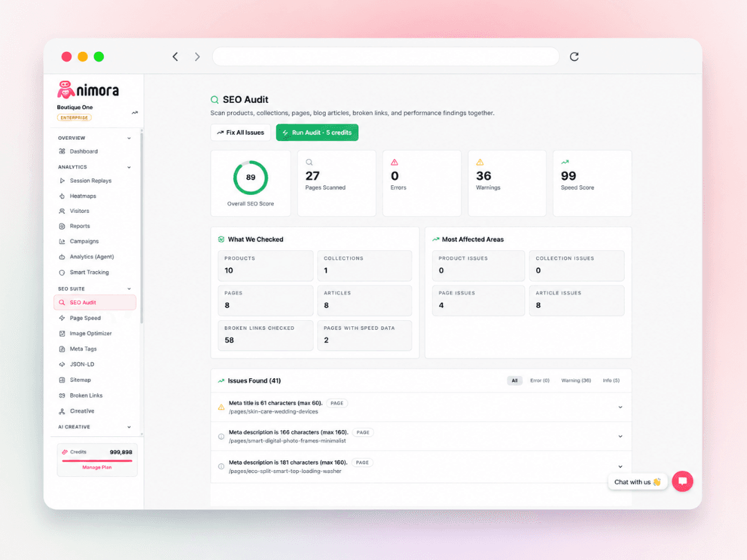The width and height of the screenshot is (747, 560).
Task: Click Run Audit - 5 credits button
Action: (x=317, y=132)
